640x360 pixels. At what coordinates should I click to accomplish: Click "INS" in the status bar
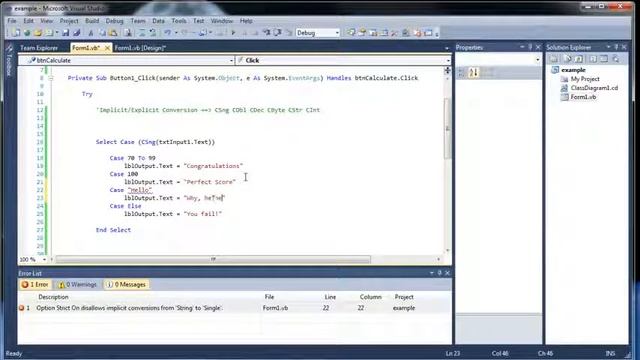tap(610, 353)
